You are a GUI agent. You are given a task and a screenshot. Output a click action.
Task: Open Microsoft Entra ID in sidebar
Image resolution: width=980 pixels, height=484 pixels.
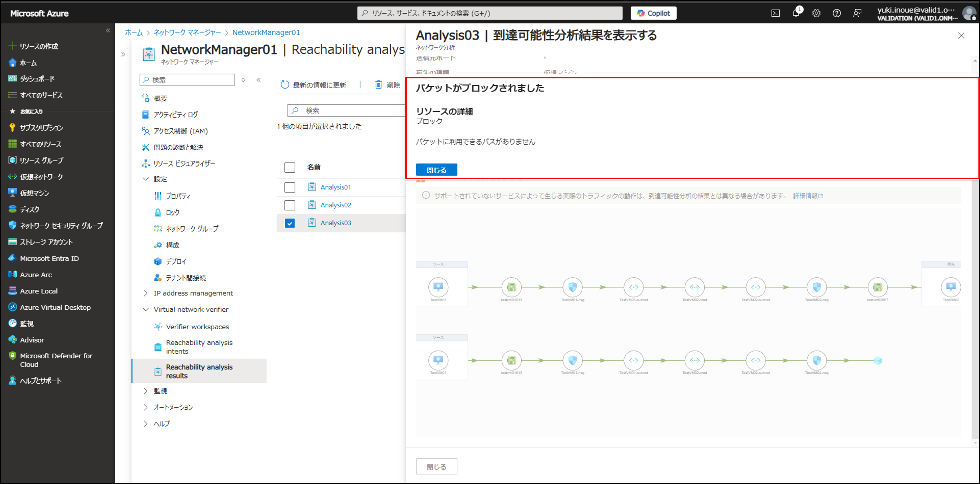(43, 258)
